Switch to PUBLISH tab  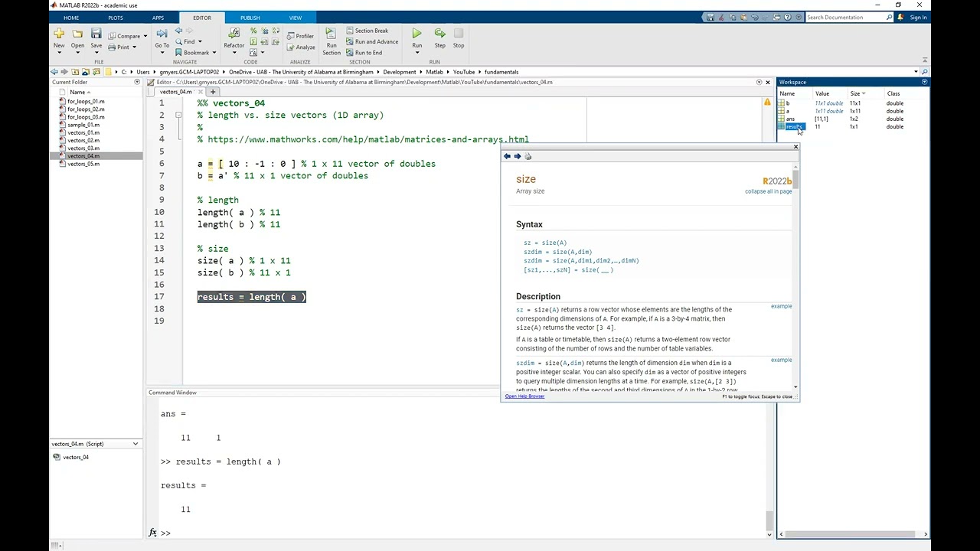pyautogui.click(x=250, y=18)
